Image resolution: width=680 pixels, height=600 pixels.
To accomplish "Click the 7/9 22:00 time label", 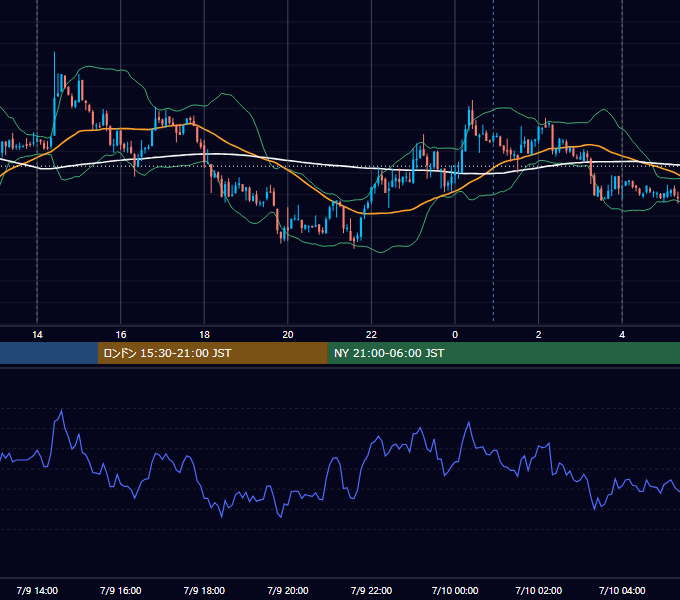I will [371, 590].
